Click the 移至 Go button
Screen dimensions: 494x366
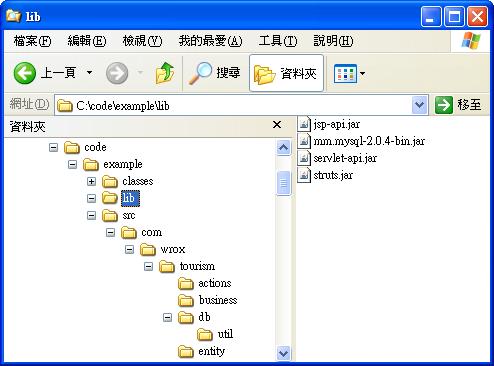click(x=459, y=105)
